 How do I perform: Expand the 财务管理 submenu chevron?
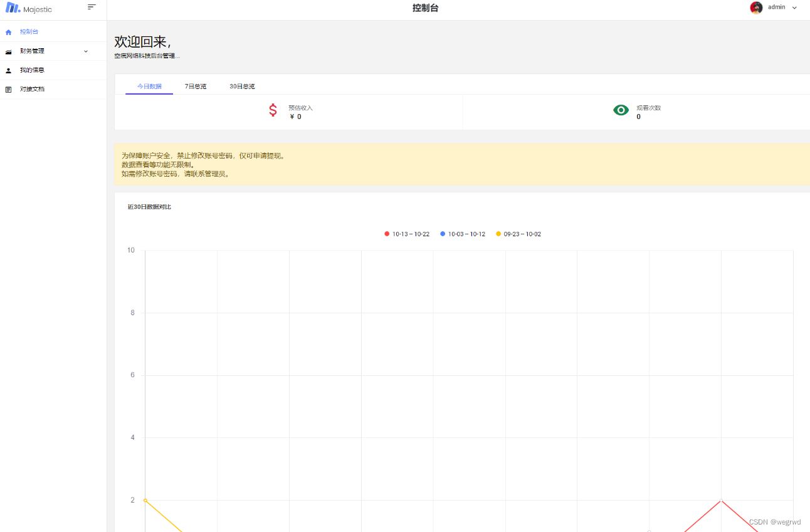point(86,51)
